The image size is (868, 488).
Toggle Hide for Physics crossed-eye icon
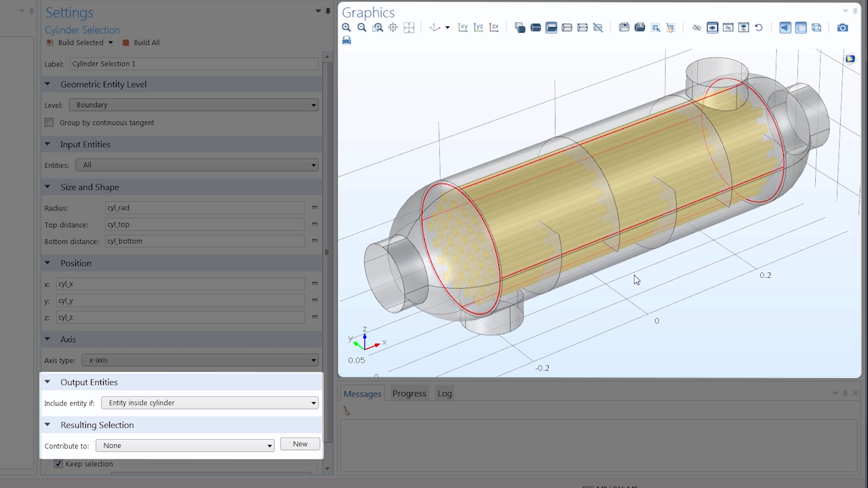(x=696, y=28)
